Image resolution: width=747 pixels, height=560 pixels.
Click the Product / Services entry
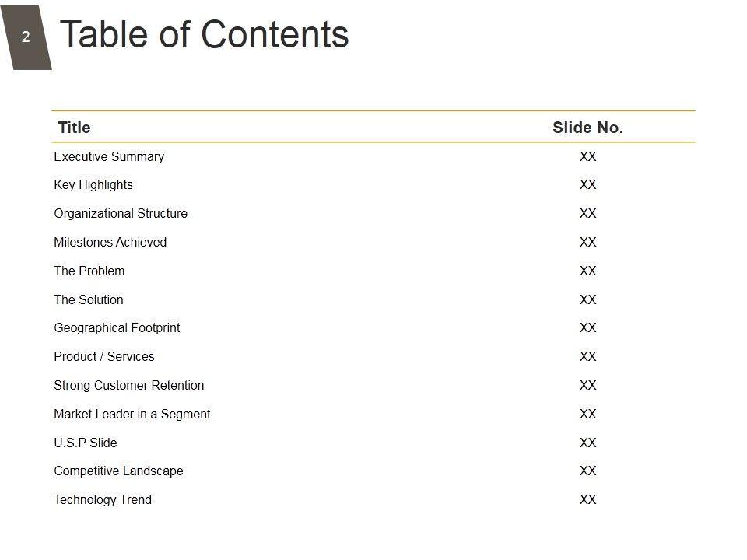[104, 356]
